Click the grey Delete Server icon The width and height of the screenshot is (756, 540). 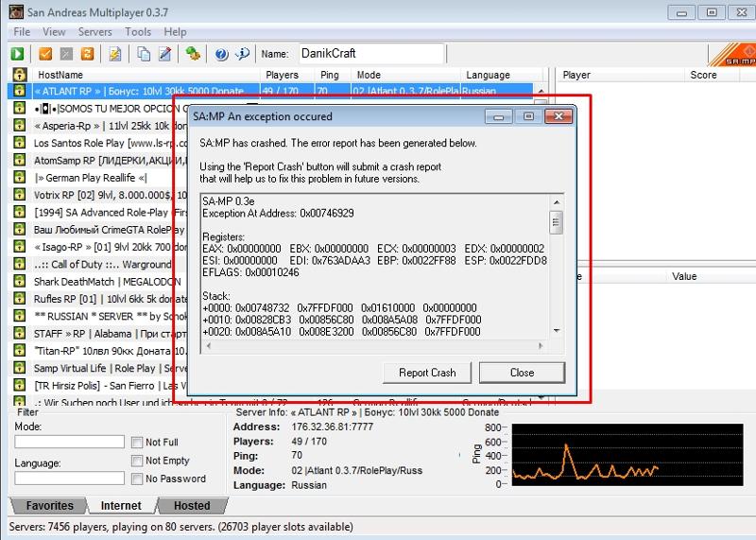click(66, 54)
